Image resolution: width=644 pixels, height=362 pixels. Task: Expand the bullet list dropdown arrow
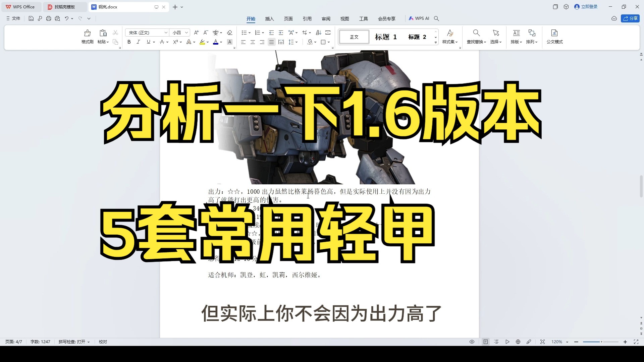tap(250, 33)
